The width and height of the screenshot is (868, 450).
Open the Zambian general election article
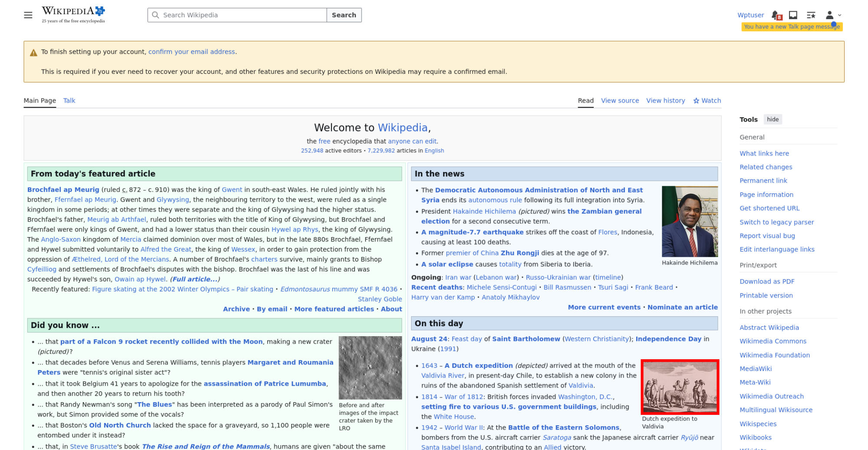click(x=604, y=212)
